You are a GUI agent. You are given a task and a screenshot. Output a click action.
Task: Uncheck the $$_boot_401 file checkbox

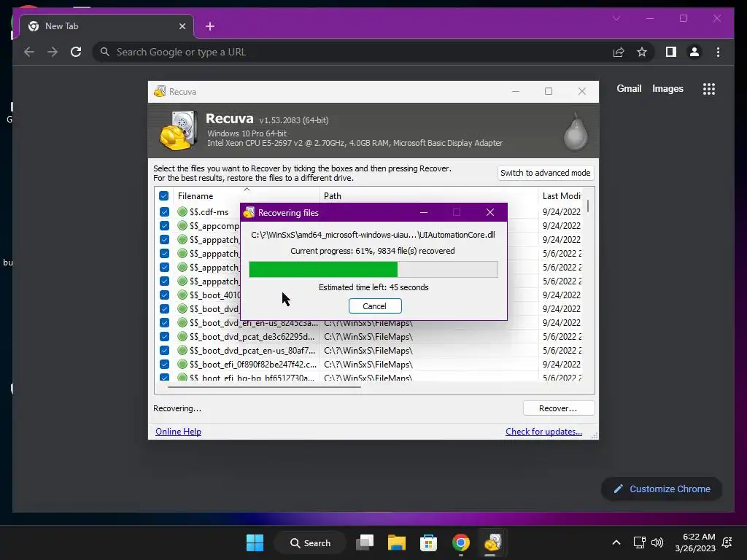click(164, 295)
